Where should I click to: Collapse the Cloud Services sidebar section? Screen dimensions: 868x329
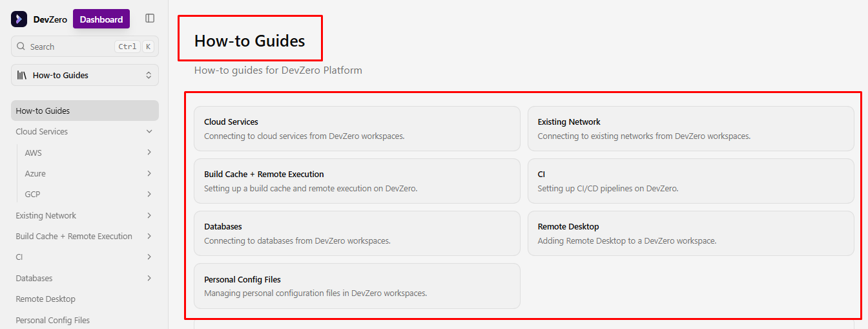149,131
